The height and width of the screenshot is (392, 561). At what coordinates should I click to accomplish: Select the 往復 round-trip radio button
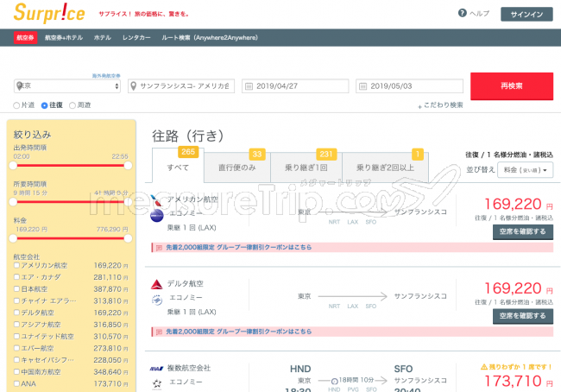click(44, 105)
